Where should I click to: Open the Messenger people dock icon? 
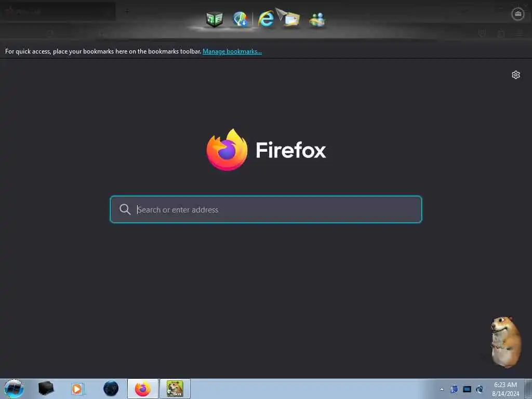[x=317, y=20]
